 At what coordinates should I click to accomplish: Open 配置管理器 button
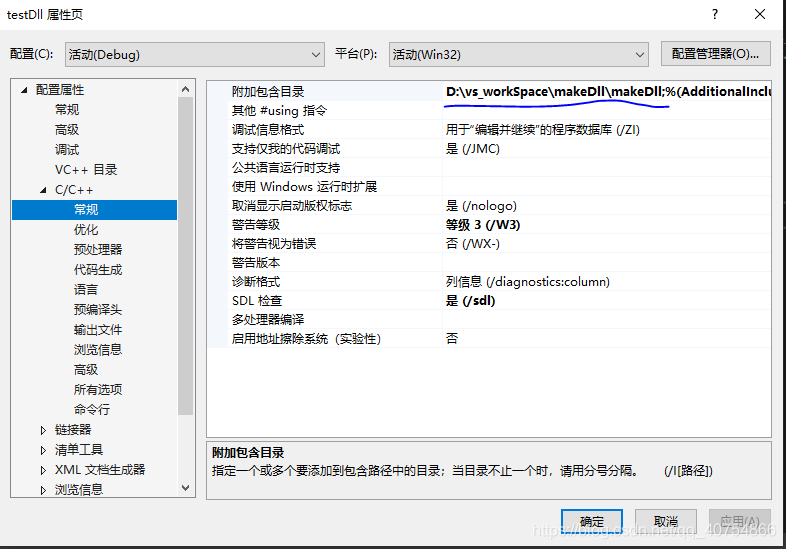pos(715,54)
